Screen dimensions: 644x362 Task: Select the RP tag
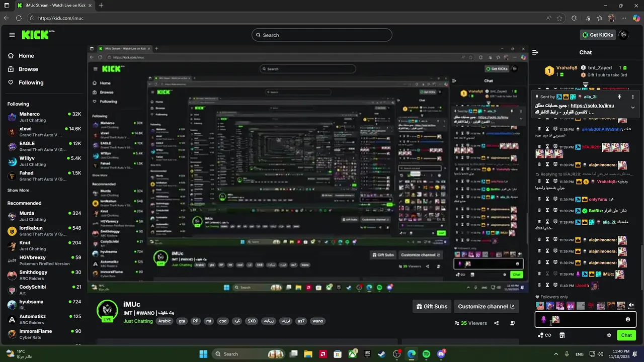[196, 321]
